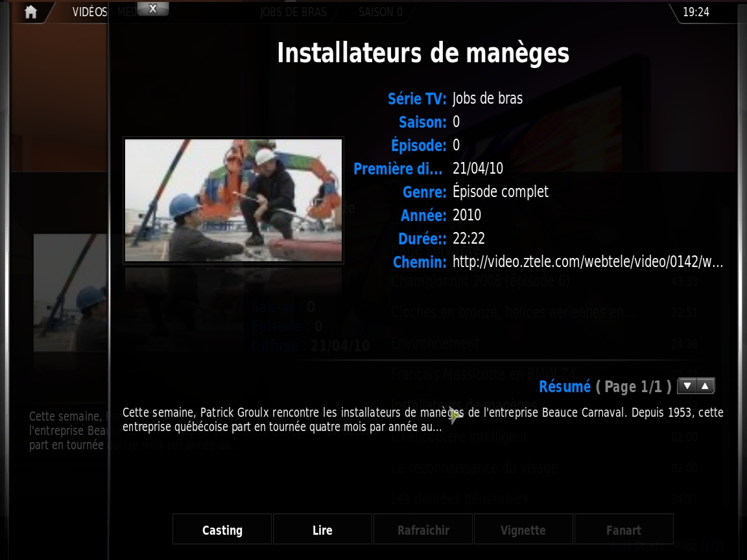
Task: Select the JOBS DE BRAS breadcrumb
Action: (x=294, y=12)
